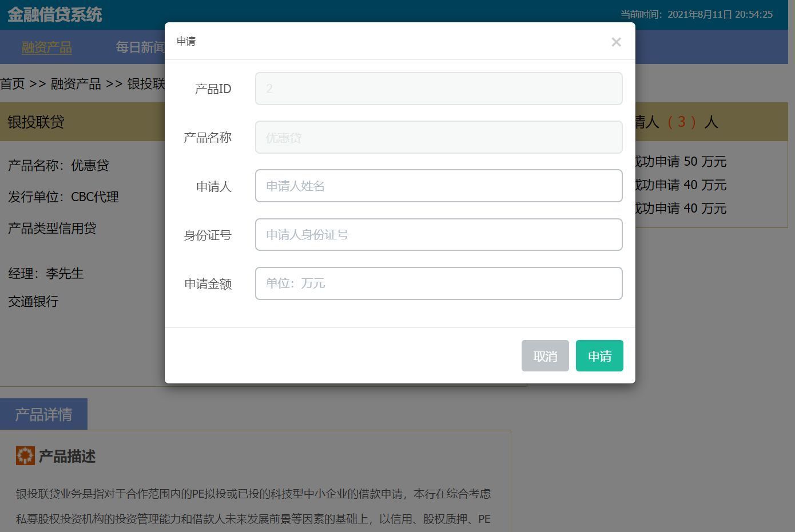The image size is (795, 532).
Task: Close the 申请 dialog with the X
Action: point(616,42)
